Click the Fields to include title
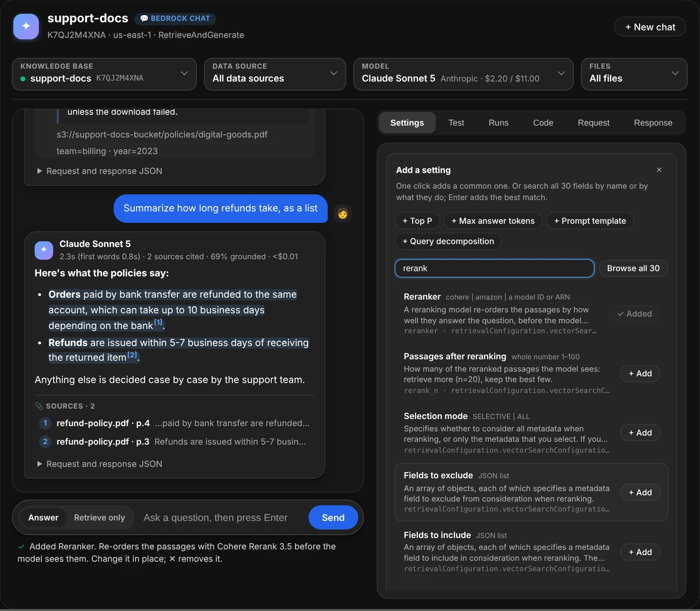This screenshot has width=700, height=611. 437,535
